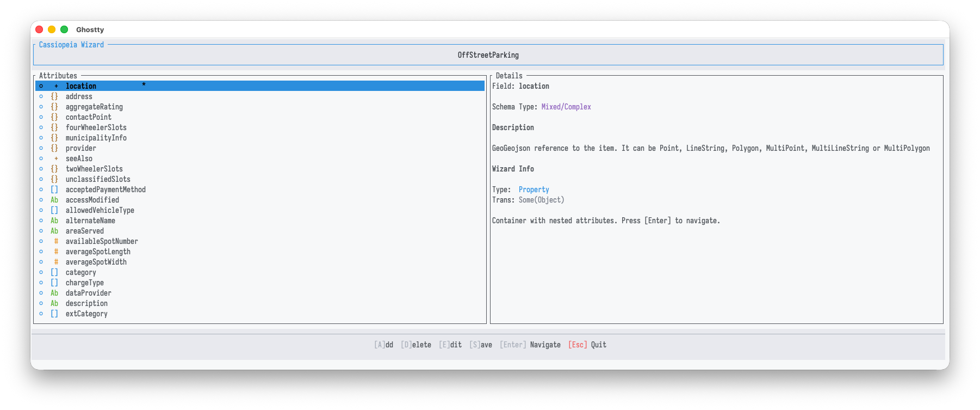Image resolution: width=980 pixels, height=410 pixels.
Task: Select the averageSpotLength attribute name
Action: pyautogui.click(x=98, y=252)
